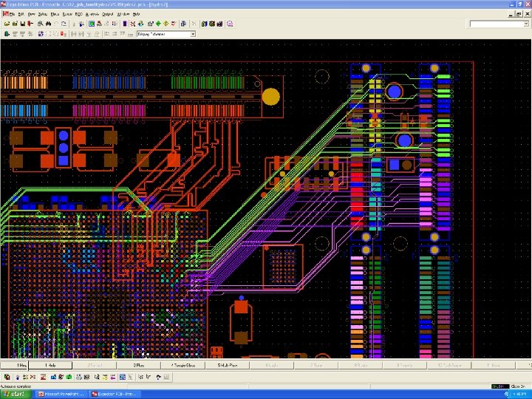Click the 3 Plow function key button
Image resolution: width=532 pixels, height=399 pixels.
point(138,366)
